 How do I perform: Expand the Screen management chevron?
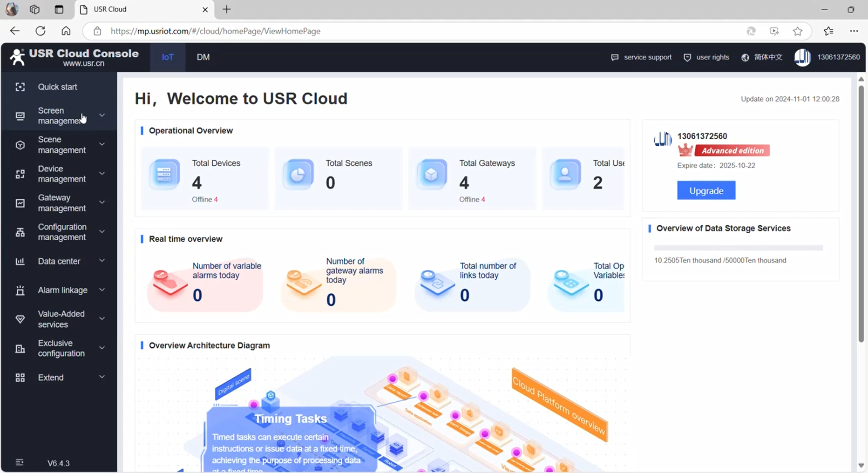(x=102, y=115)
